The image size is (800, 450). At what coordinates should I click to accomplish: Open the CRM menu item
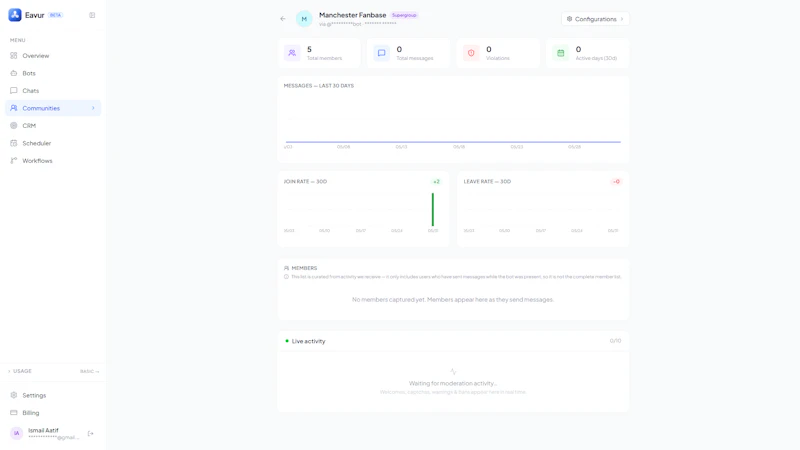[x=53, y=126]
